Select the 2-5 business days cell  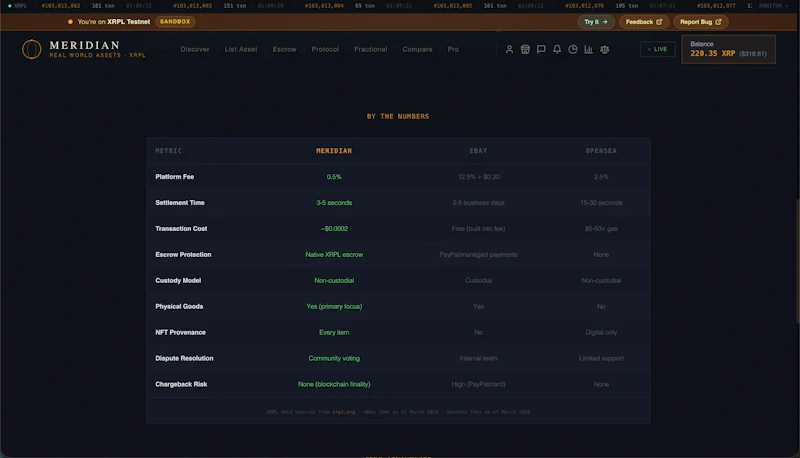(x=478, y=203)
